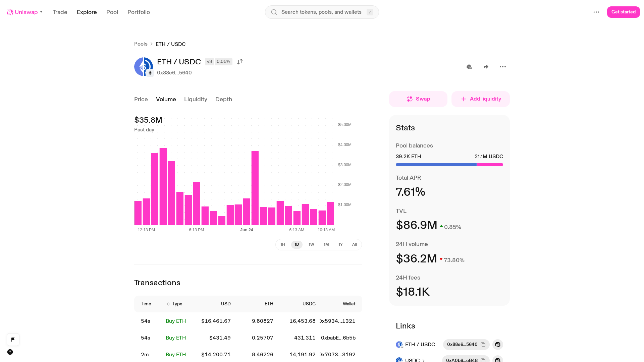Open the top-right three-dot menu beside Get started
Image resolution: width=644 pixels, height=362 pixels.
tap(596, 12)
